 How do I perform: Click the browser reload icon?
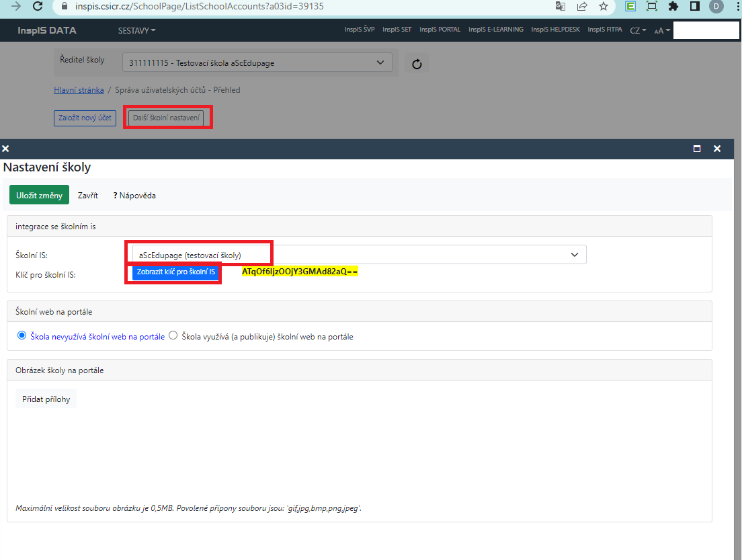[38, 6]
